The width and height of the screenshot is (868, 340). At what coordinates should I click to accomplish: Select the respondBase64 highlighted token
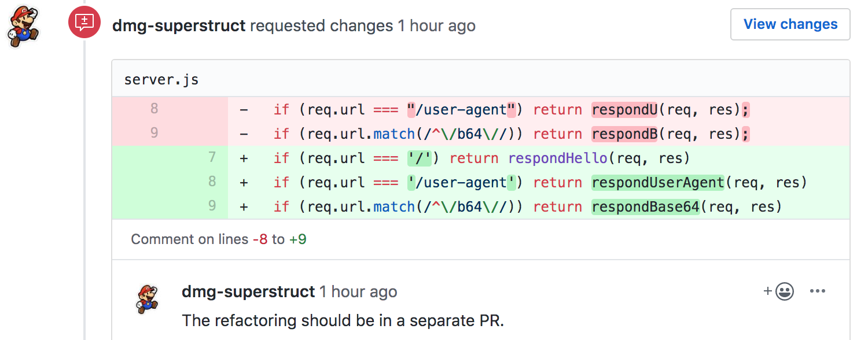[645, 206]
